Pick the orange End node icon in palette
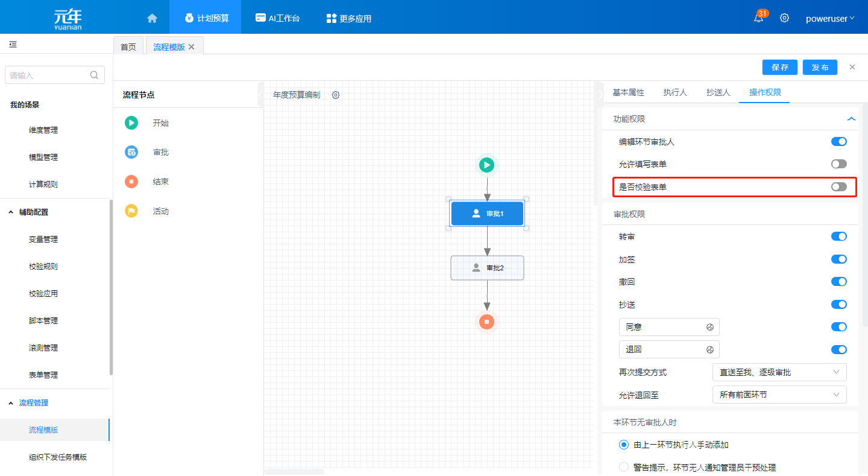This screenshot has height=476, width=868. [131, 182]
